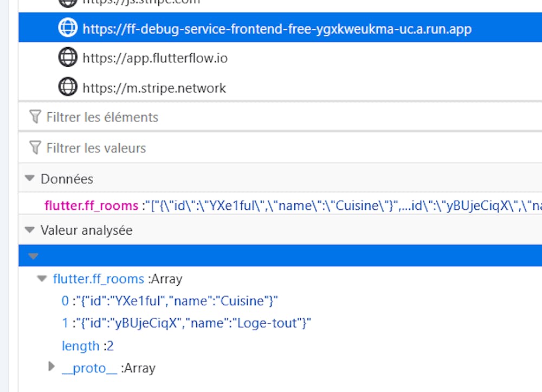Image resolution: width=542 pixels, height=392 pixels.
Task: Collapse the flutter.ff_rooms Array node
Action: [x=42, y=279]
